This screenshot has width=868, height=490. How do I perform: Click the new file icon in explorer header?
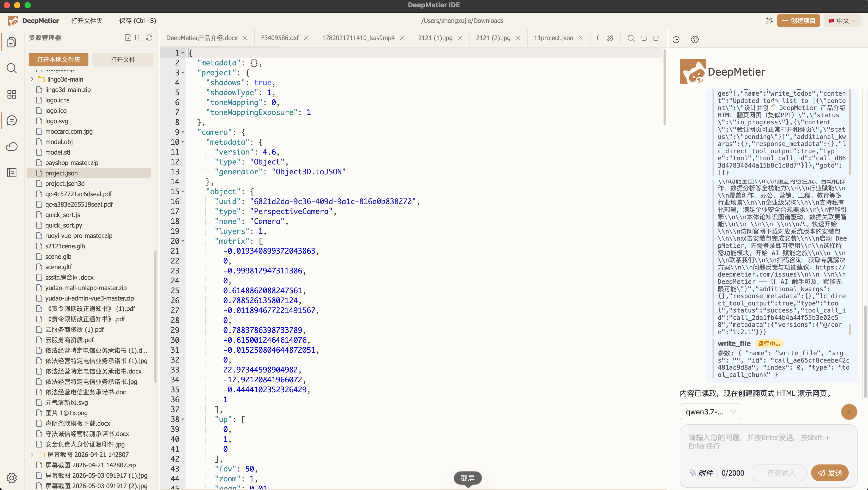click(x=128, y=38)
